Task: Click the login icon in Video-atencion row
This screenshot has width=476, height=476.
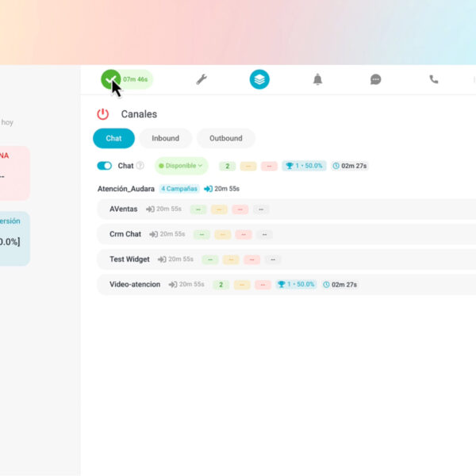Action: pyautogui.click(x=173, y=285)
